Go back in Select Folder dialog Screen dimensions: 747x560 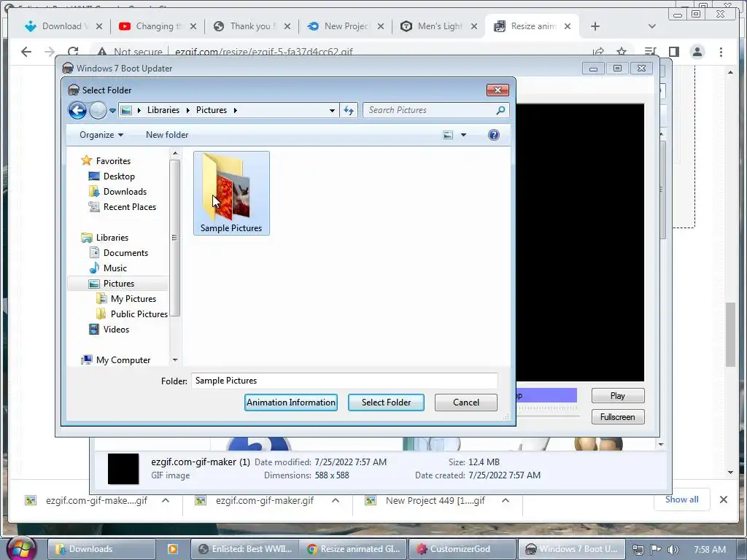pyautogui.click(x=77, y=110)
